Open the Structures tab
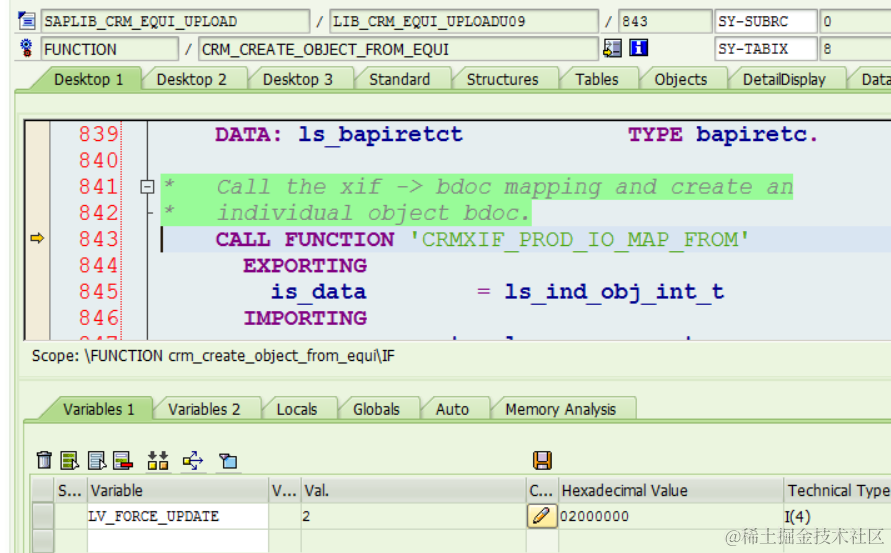 point(502,80)
